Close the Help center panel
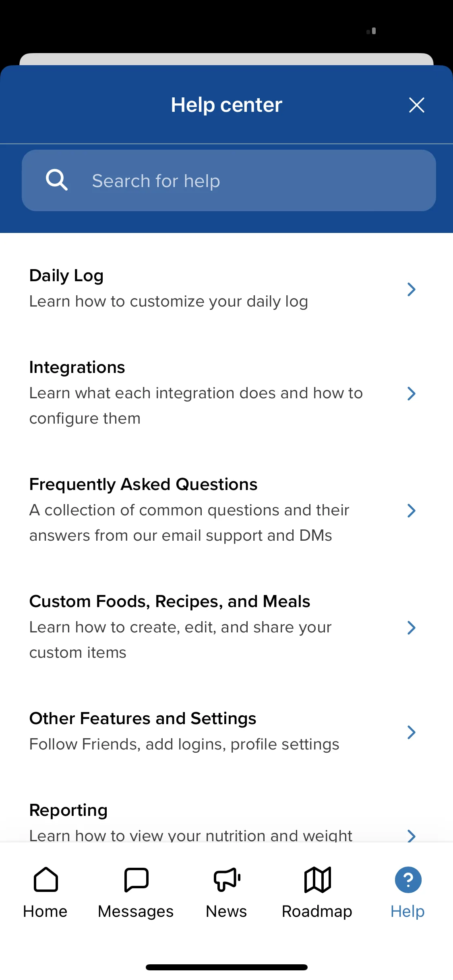The width and height of the screenshot is (453, 980). tap(416, 105)
